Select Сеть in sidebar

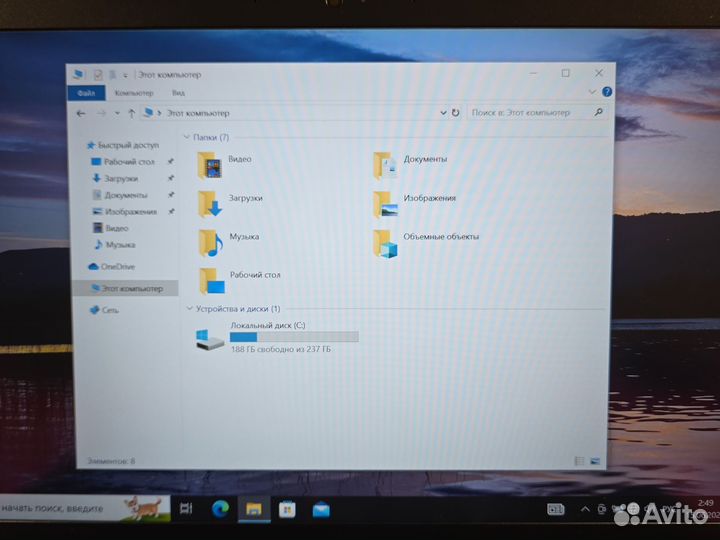coord(105,310)
